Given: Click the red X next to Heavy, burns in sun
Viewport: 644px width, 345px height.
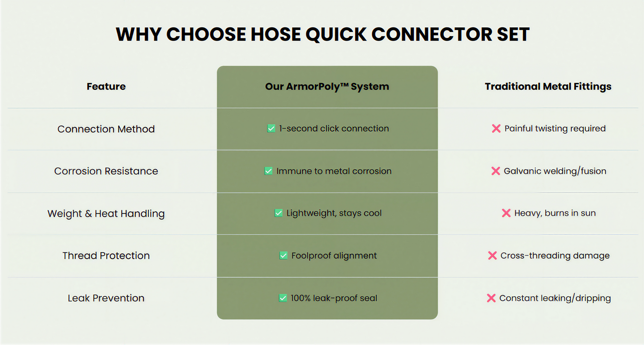Looking at the screenshot, I should tap(506, 213).
